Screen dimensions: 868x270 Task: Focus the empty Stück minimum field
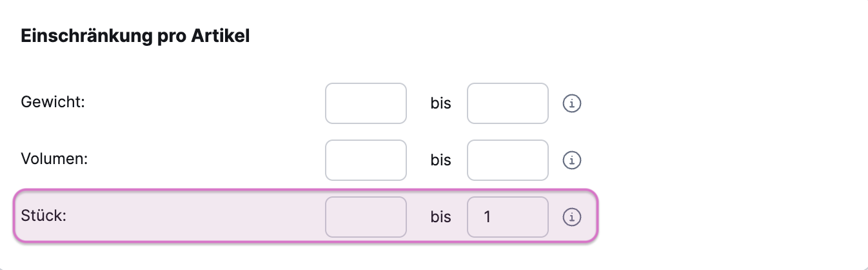366,217
